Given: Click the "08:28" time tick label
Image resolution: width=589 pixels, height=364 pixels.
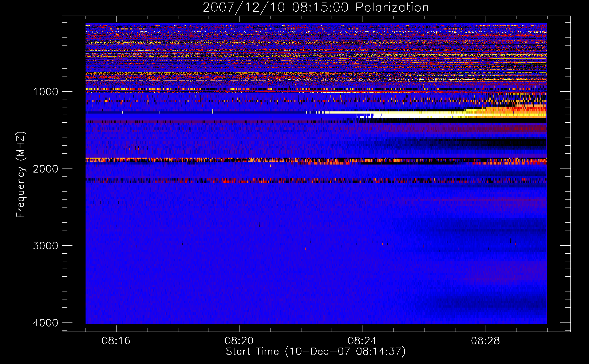Looking at the screenshot, I should pyautogui.click(x=486, y=341).
